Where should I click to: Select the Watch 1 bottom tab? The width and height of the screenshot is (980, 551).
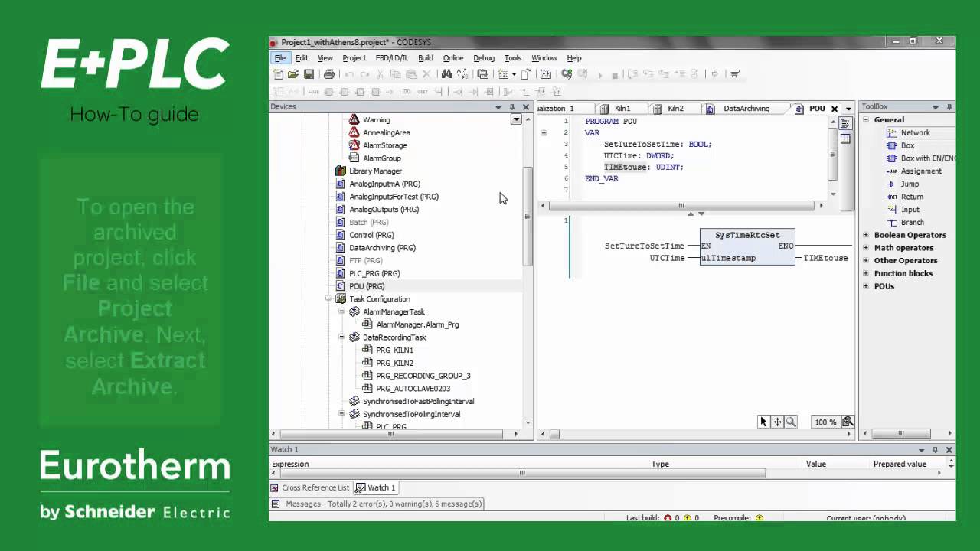point(375,487)
